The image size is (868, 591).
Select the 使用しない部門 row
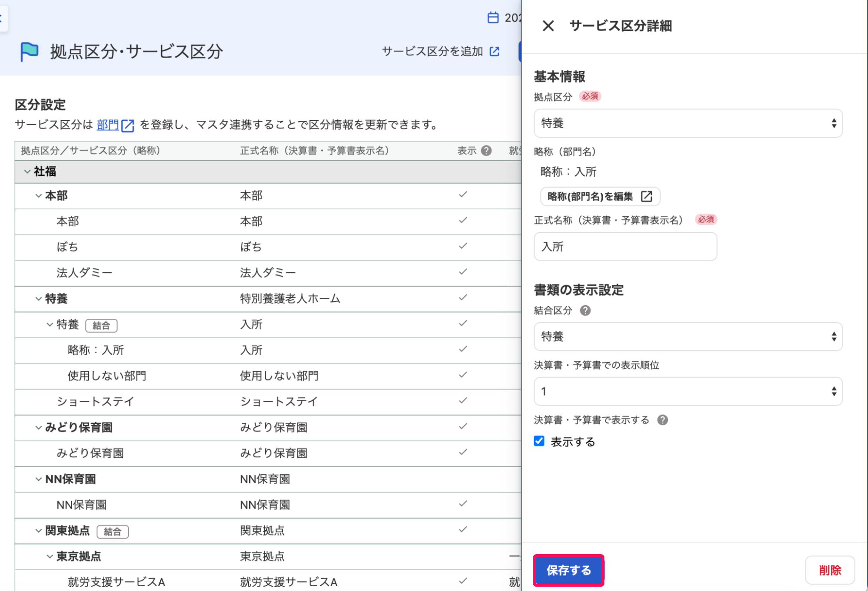click(268, 376)
